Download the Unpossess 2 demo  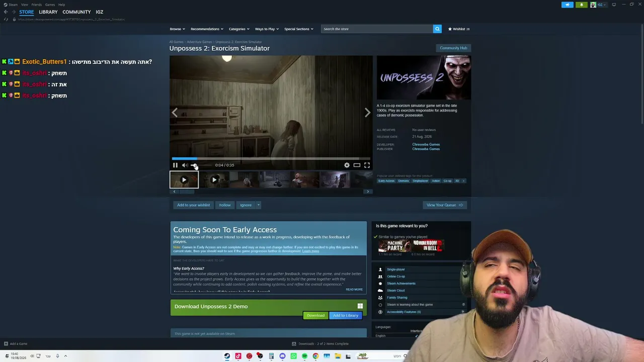pos(316,315)
